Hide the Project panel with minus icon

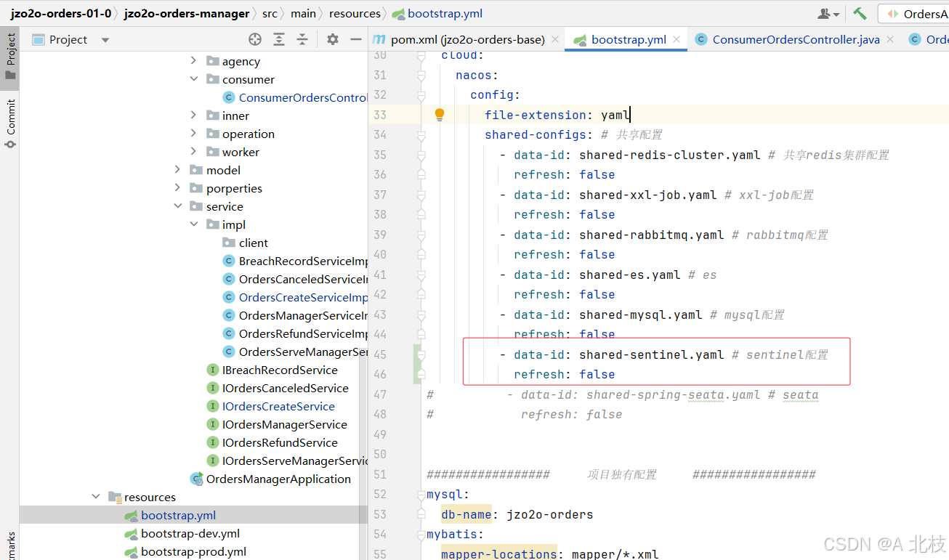click(356, 39)
